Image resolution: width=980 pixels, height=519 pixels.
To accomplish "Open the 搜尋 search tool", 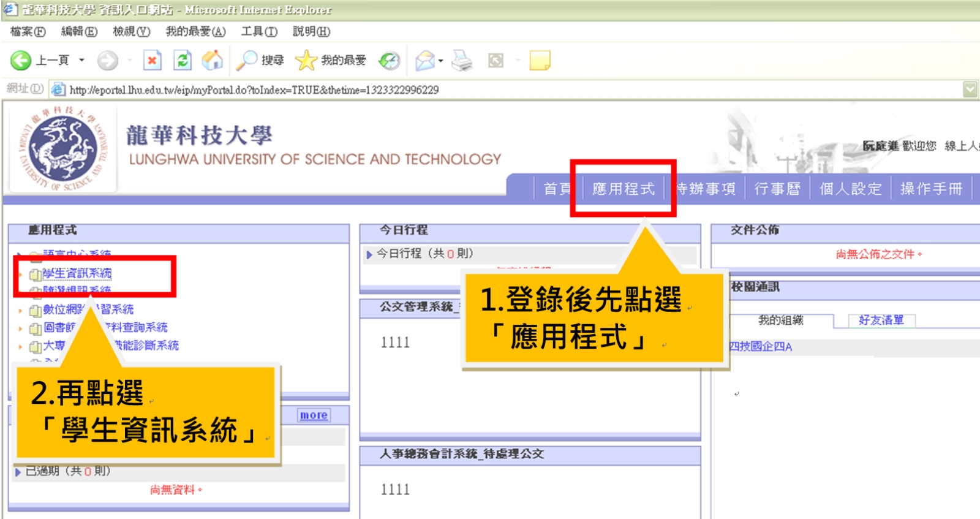I will click(260, 60).
